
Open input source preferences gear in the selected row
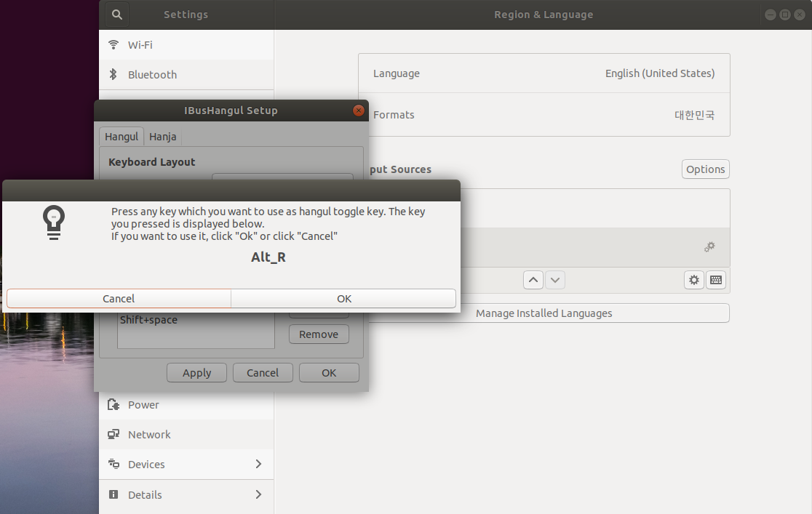tap(709, 247)
